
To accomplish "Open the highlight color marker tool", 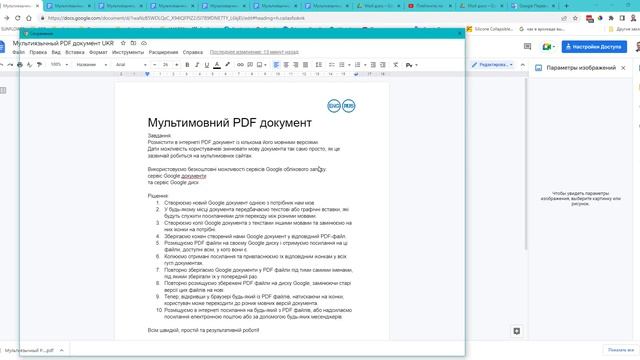I will [227, 64].
